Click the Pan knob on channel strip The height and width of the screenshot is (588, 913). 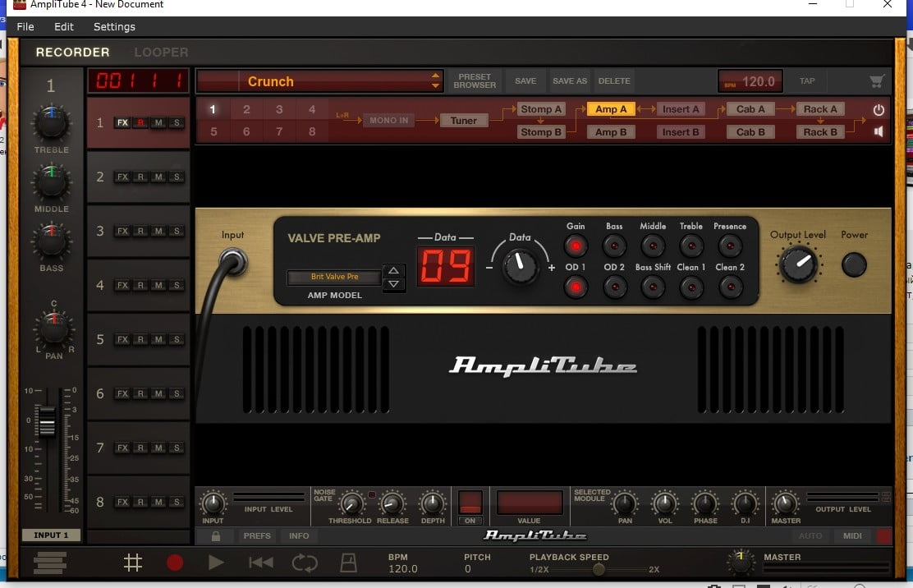click(x=53, y=328)
